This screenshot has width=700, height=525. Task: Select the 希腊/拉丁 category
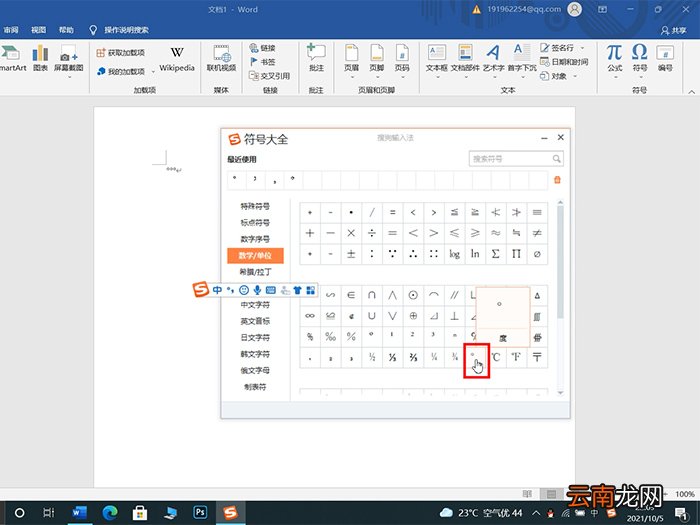(255, 271)
